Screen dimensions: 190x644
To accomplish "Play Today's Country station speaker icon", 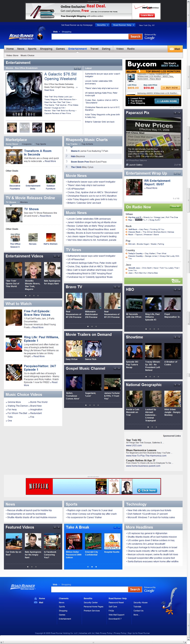I will [x=127, y=254].
